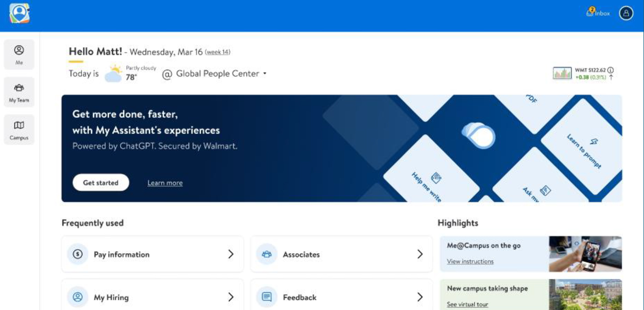This screenshot has height=310, width=644.
Task: Expand Pay information with its chevron
Action: [231, 255]
